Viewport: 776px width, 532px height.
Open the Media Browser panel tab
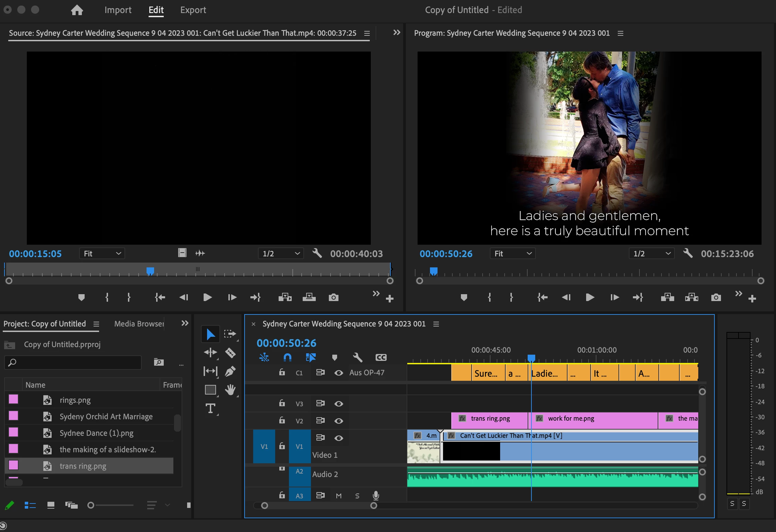[139, 324]
